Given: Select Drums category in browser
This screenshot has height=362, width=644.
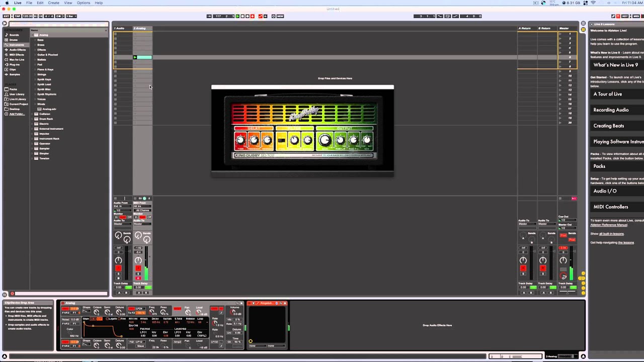Looking at the screenshot, I should tap(14, 40).
